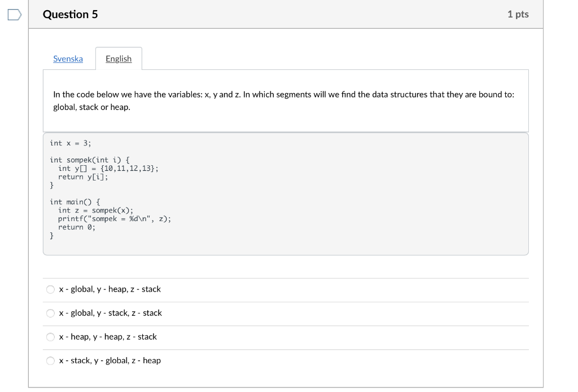Choose radio x - global, y - stack, z - stack

coord(51,313)
